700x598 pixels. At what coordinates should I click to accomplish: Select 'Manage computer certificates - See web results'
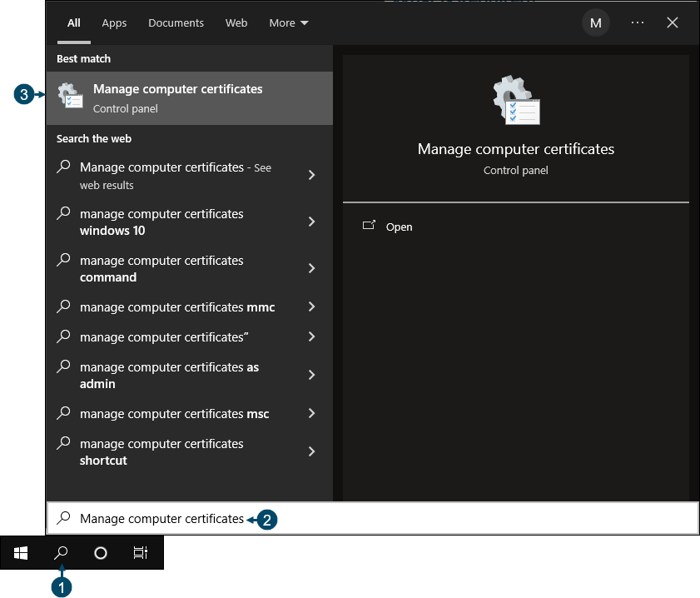click(x=190, y=176)
